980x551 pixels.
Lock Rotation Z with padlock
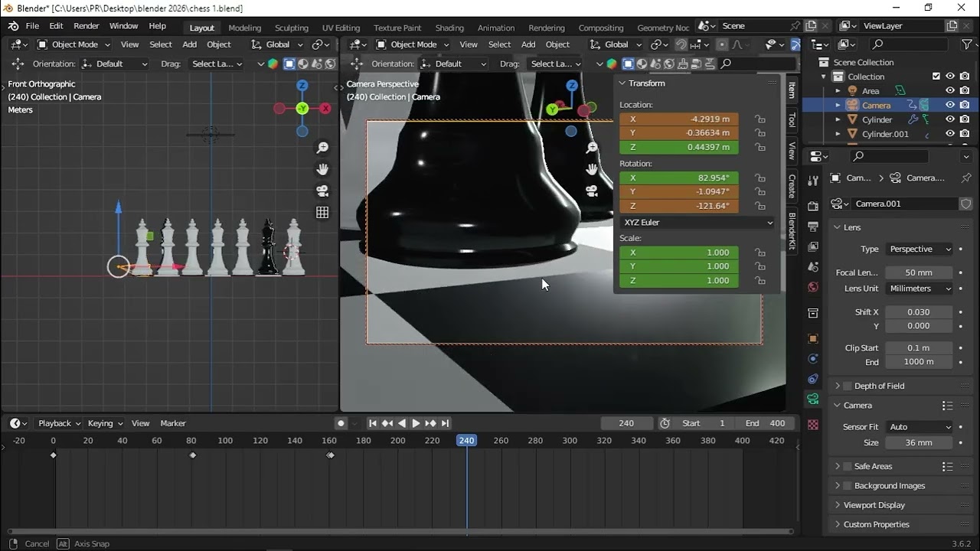tap(759, 206)
